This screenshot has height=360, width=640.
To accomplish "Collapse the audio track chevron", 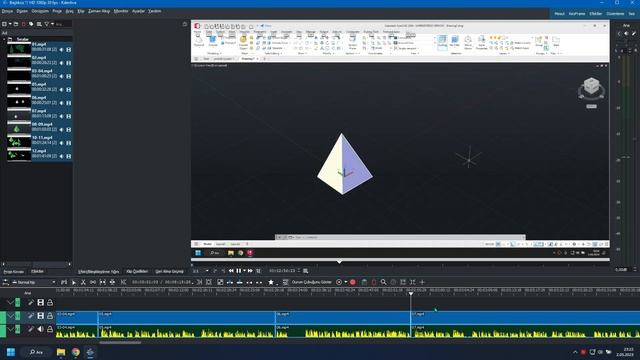I will click(x=10, y=329).
